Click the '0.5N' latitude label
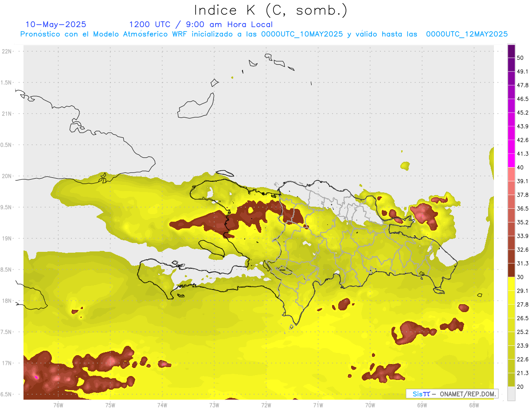 pyautogui.click(x=5, y=145)
